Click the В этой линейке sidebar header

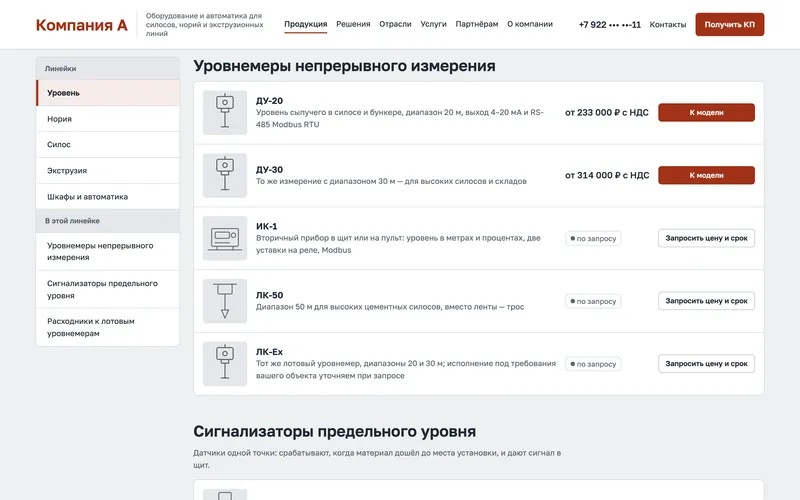click(108, 221)
